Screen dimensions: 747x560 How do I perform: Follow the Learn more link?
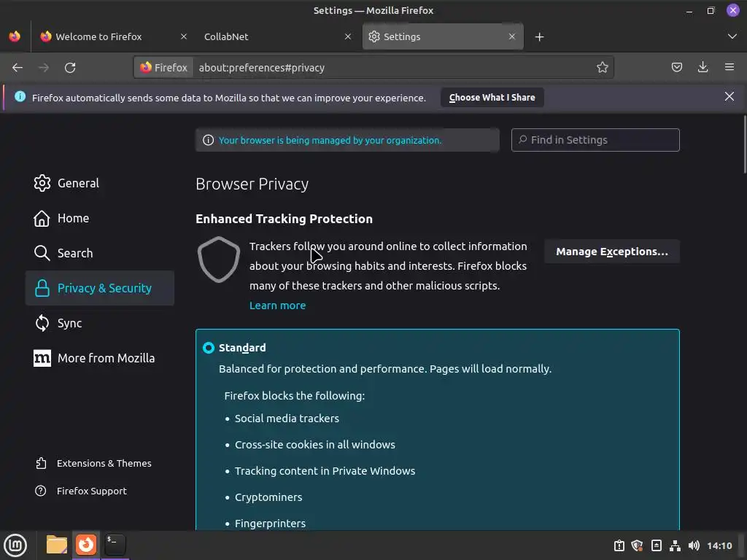point(277,306)
